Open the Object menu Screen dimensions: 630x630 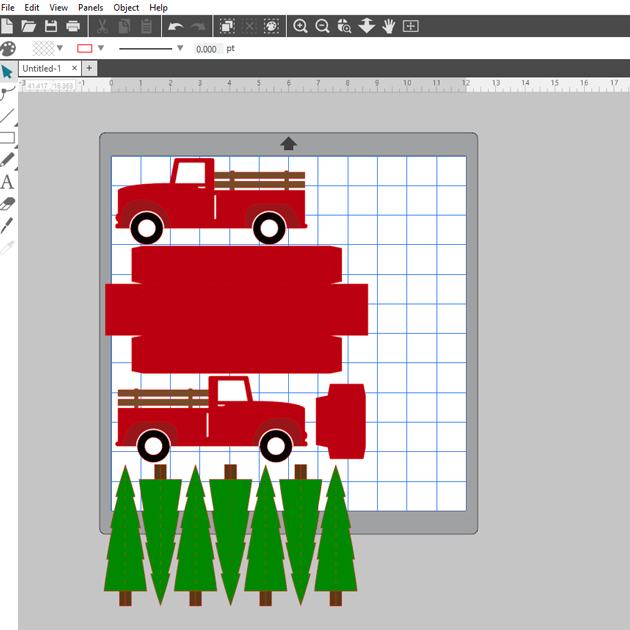pyautogui.click(x=126, y=7)
